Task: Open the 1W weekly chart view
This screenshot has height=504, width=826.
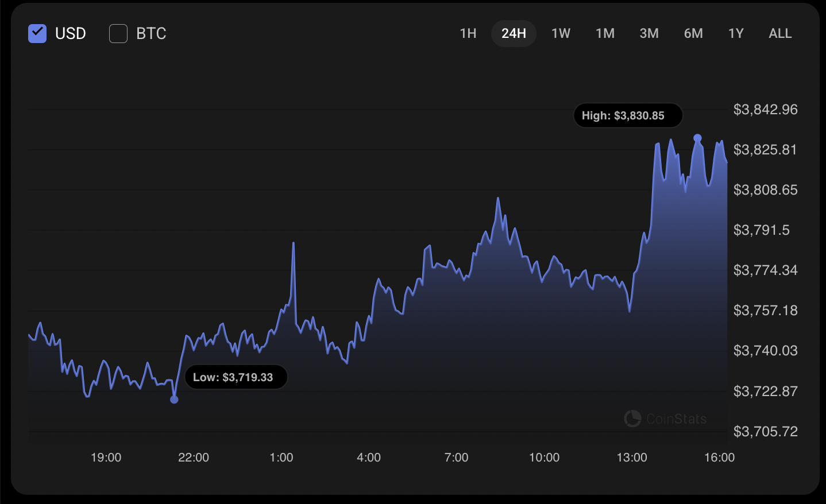Action: pos(561,33)
